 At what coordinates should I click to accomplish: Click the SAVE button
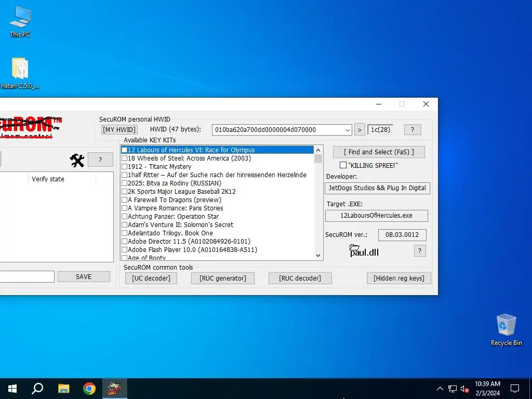tap(84, 277)
